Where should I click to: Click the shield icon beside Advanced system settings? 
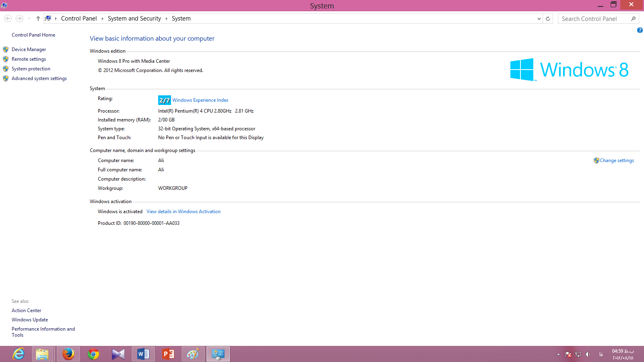click(x=6, y=78)
